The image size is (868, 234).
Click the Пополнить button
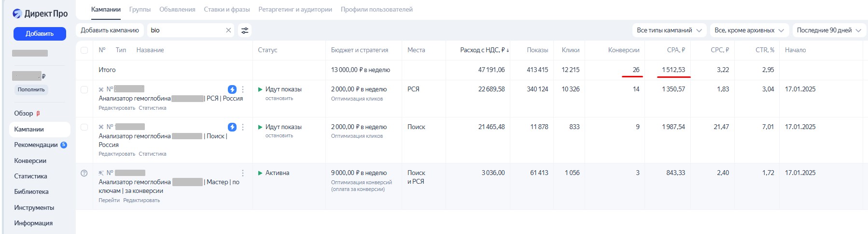point(31,89)
